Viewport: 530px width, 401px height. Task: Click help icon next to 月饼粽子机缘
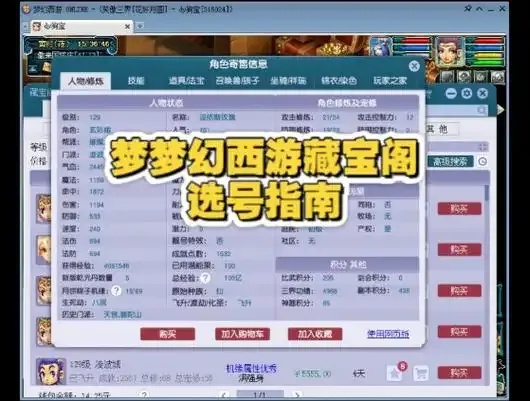(116, 290)
